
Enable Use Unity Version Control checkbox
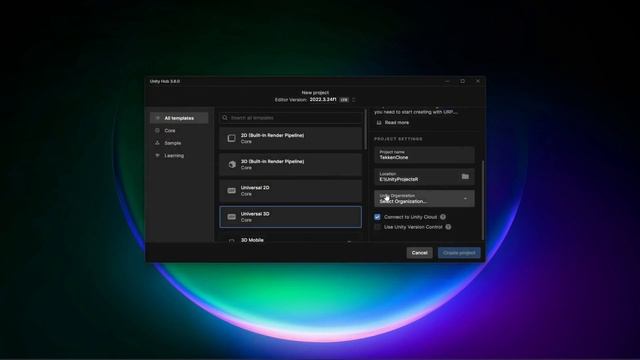tap(378, 227)
